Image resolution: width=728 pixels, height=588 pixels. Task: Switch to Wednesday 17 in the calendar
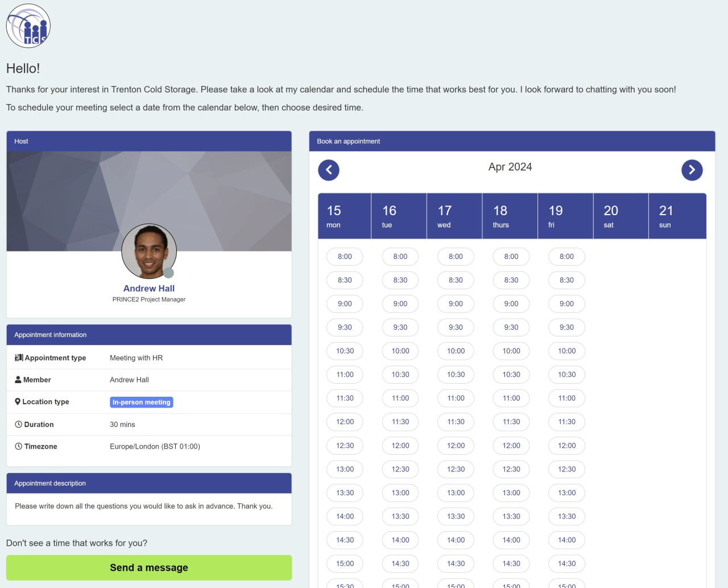coord(454,216)
